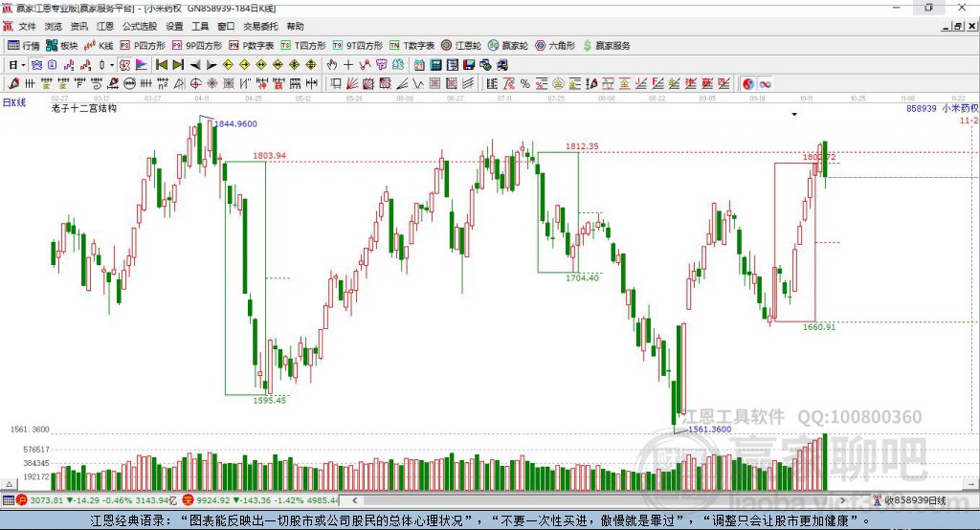Viewport: 980px width, 530px height.
Task: Select the n² square tool icon
Action: click(x=163, y=83)
